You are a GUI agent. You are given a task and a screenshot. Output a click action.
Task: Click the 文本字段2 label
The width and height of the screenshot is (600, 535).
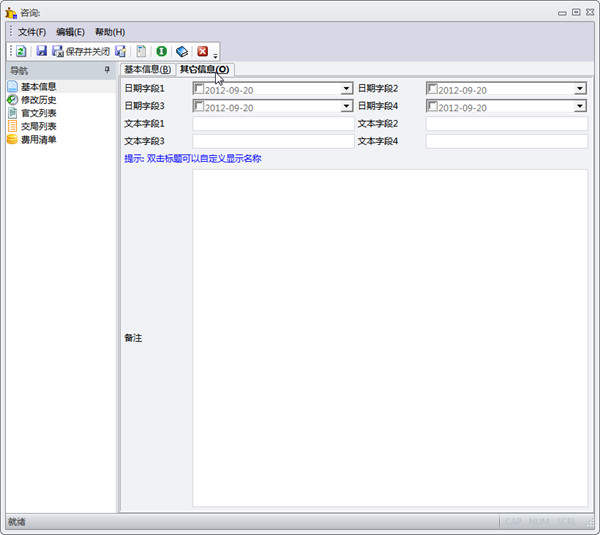pos(378,124)
